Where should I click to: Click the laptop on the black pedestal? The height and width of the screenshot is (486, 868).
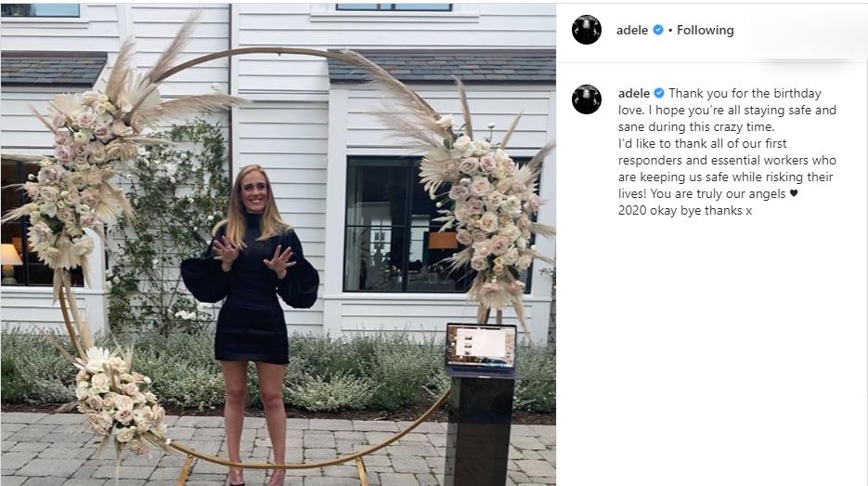click(x=481, y=348)
